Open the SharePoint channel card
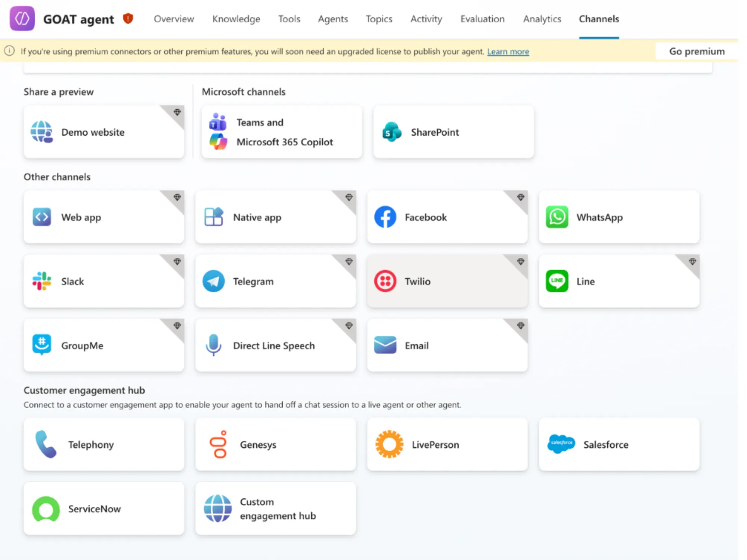The height and width of the screenshot is (560, 747). pos(453,132)
